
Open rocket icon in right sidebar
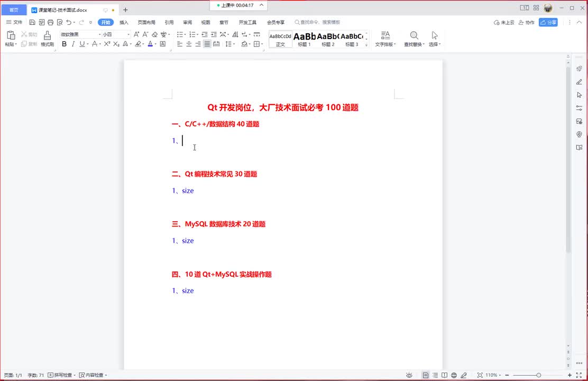pyautogui.click(x=580, y=69)
